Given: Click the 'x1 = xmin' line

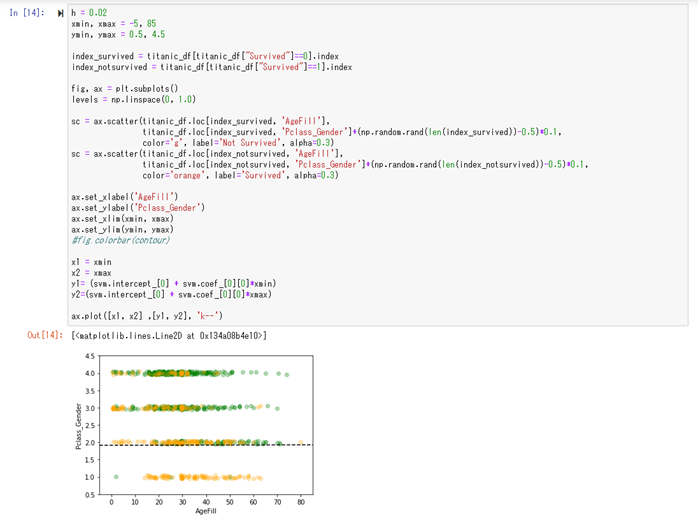Looking at the screenshot, I should pyautogui.click(x=91, y=262).
